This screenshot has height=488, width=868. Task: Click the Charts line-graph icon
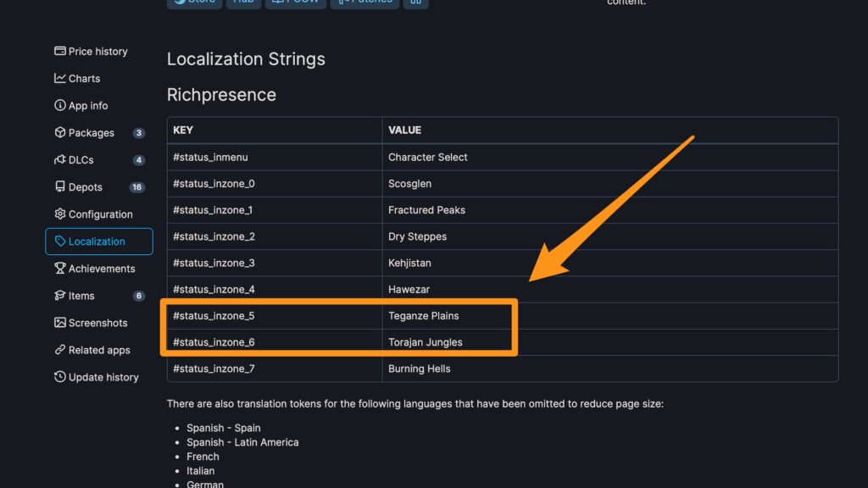(60, 78)
